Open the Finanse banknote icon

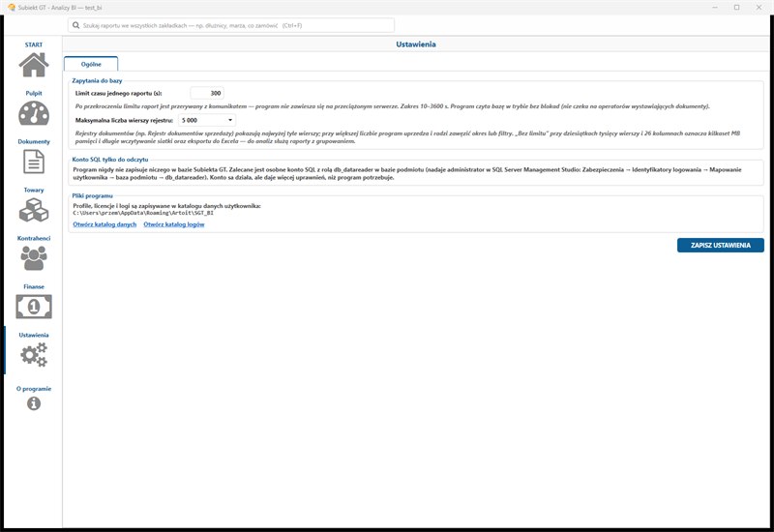point(34,307)
